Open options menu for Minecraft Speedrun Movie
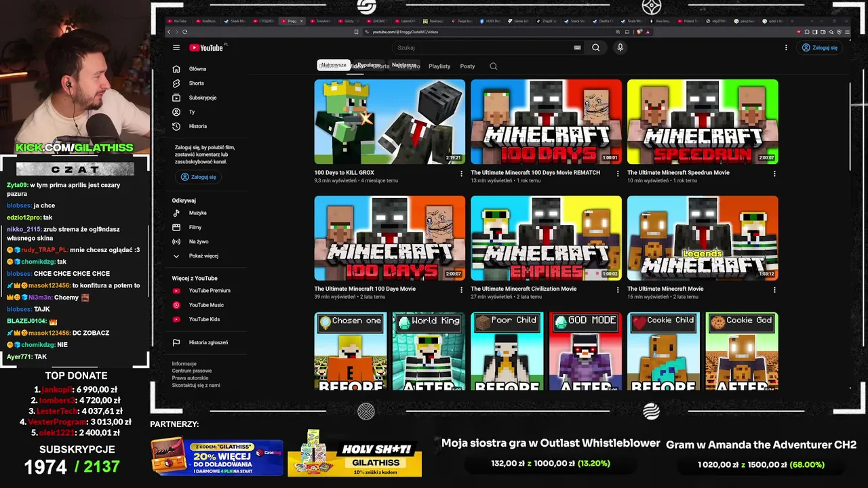The height and width of the screenshot is (488, 868). point(774,174)
